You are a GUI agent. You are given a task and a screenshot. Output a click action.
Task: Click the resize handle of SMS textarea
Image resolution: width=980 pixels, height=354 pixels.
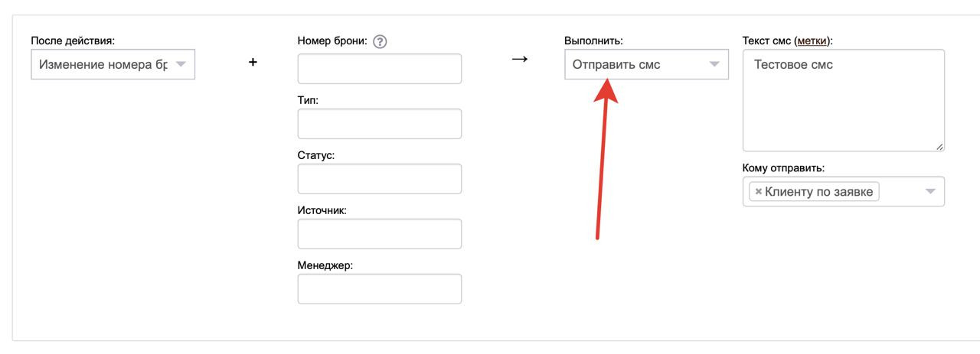[x=939, y=147]
